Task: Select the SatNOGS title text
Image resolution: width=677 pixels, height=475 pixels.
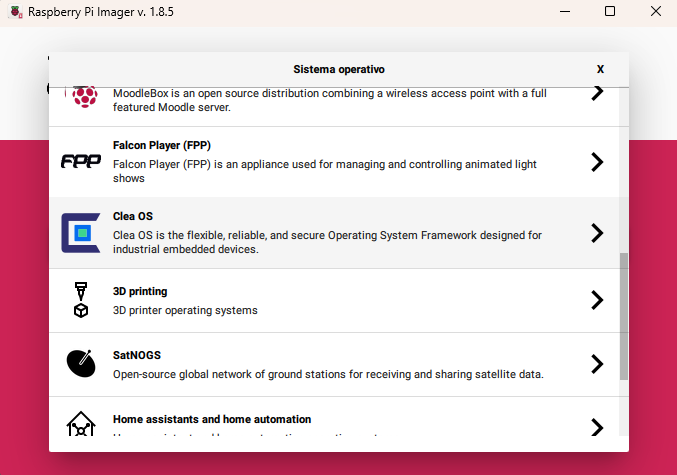Action: [137, 355]
